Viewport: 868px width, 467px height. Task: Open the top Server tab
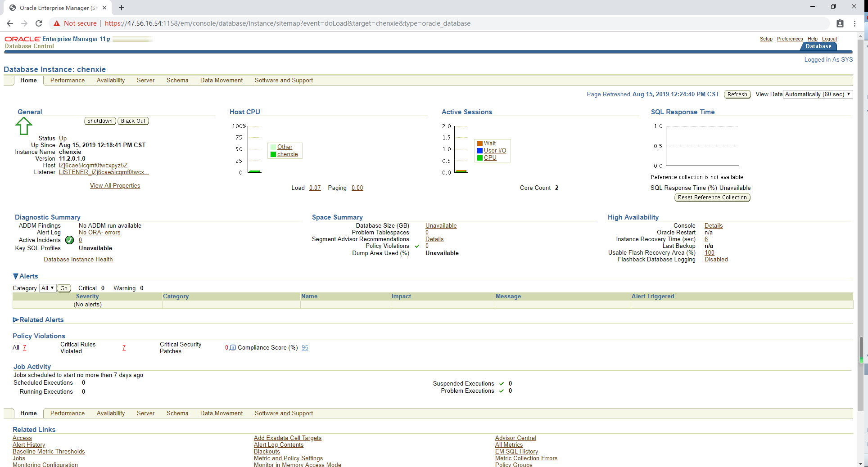145,81
